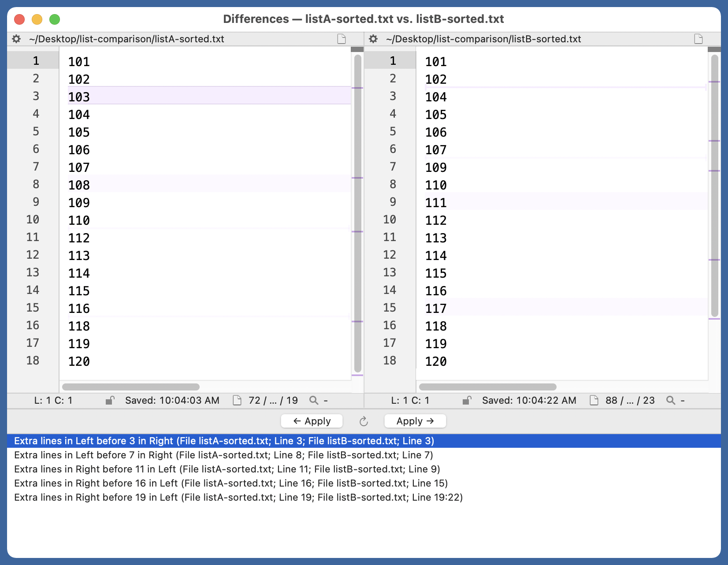This screenshot has width=728, height=565.
Task: Click the right pane horizontal scrollbar
Action: pos(488,387)
